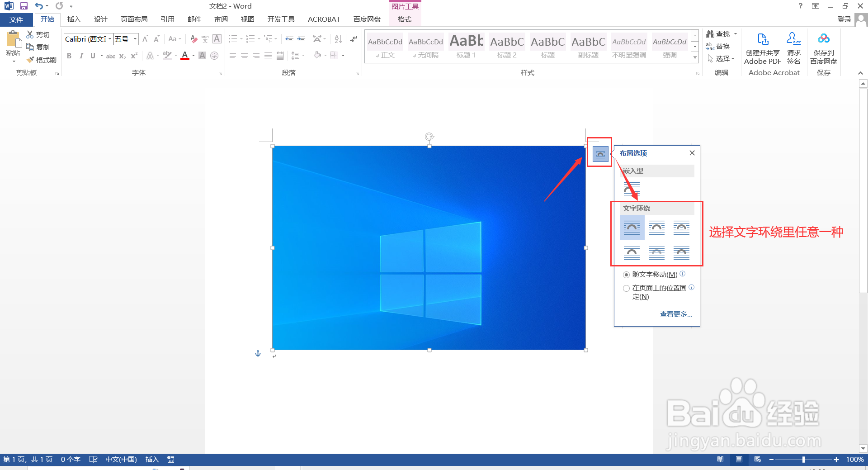The height and width of the screenshot is (470, 868).
Task: Select the tight text wrapping option
Action: coord(656,227)
